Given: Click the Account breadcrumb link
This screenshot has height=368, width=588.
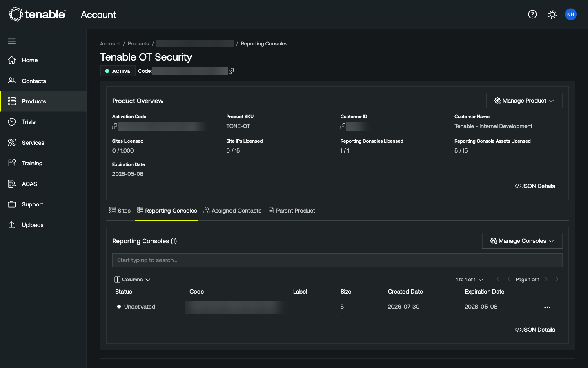Looking at the screenshot, I should pyautogui.click(x=110, y=44).
